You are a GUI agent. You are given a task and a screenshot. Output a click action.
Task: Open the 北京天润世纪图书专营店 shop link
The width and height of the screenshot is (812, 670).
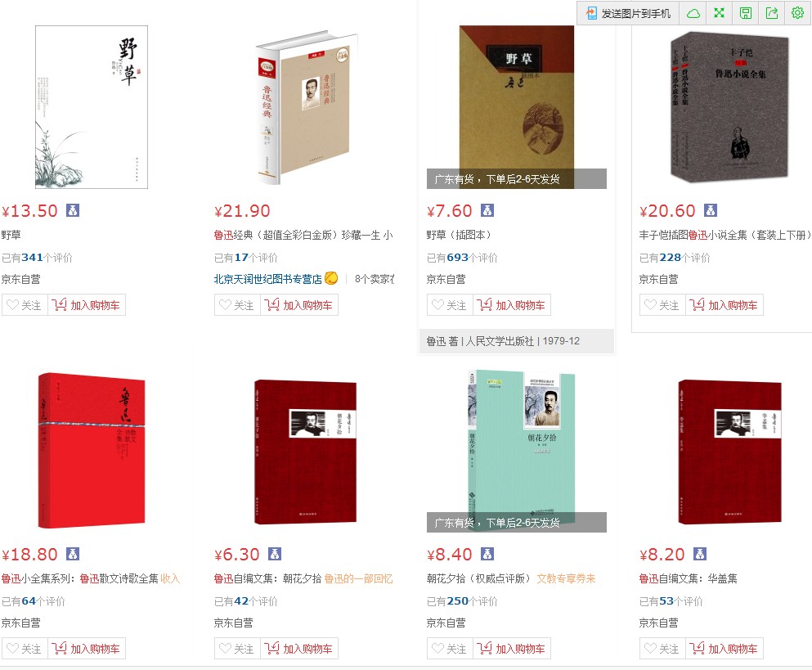(x=267, y=279)
